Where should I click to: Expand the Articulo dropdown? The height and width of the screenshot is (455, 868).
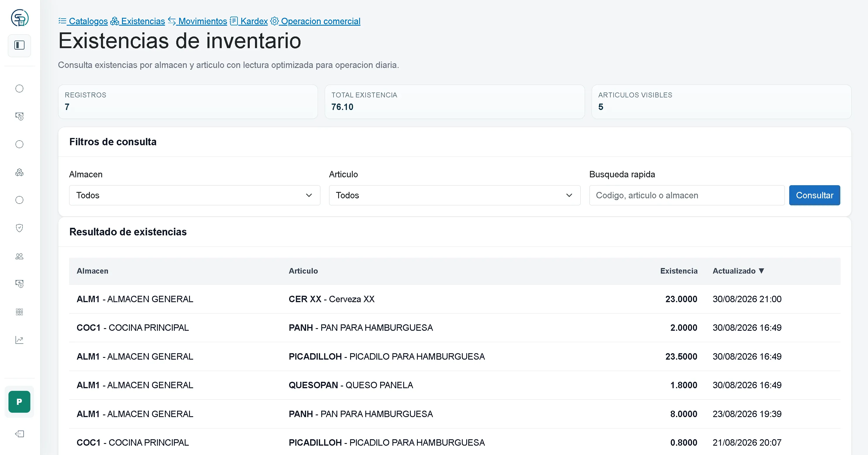(455, 195)
